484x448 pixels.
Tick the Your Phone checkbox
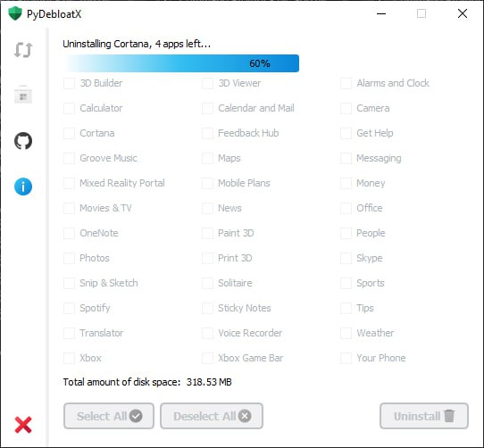click(x=346, y=358)
